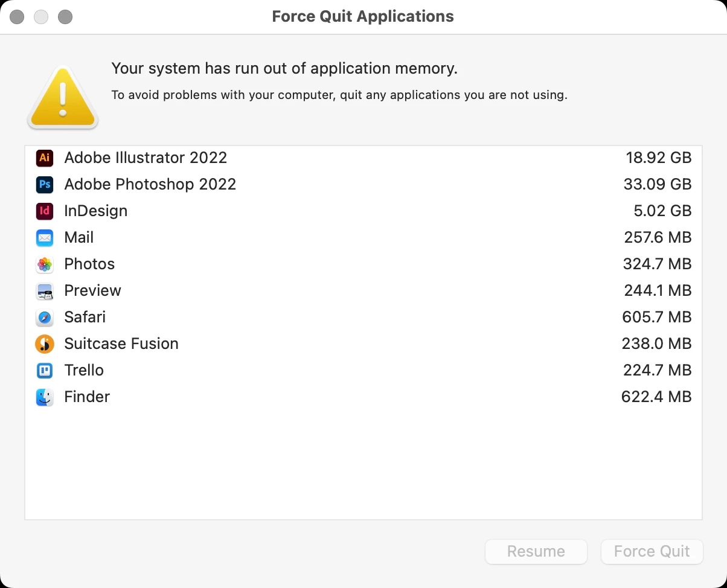Click the 238.0 MB memory value
Viewport: 727px width, 588px height.
tap(657, 344)
